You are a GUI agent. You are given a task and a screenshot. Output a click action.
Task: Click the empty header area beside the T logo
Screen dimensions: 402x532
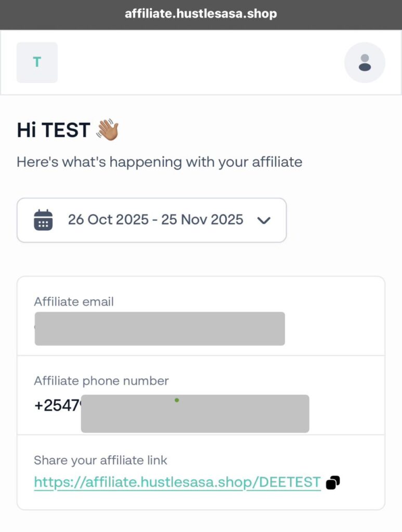tap(201, 62)
